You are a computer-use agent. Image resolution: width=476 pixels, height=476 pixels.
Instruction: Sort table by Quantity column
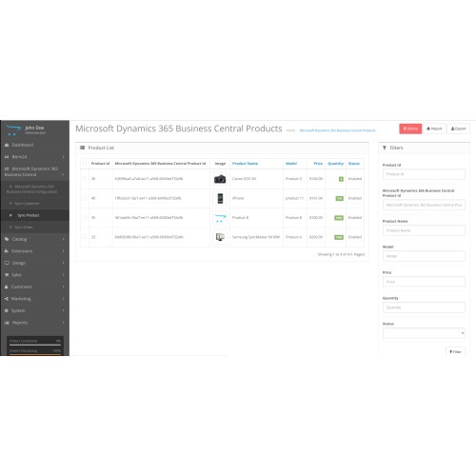[x=336, y=164]
